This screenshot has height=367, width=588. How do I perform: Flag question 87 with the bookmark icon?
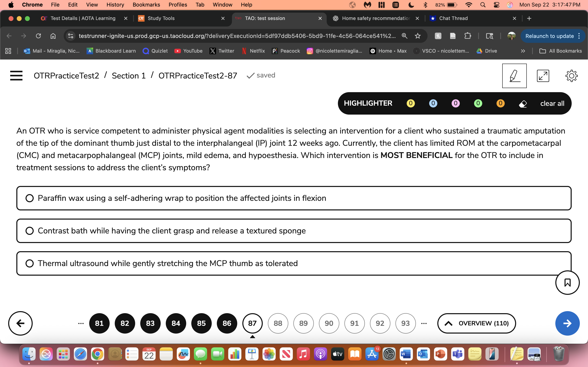[x=567, y=283]
